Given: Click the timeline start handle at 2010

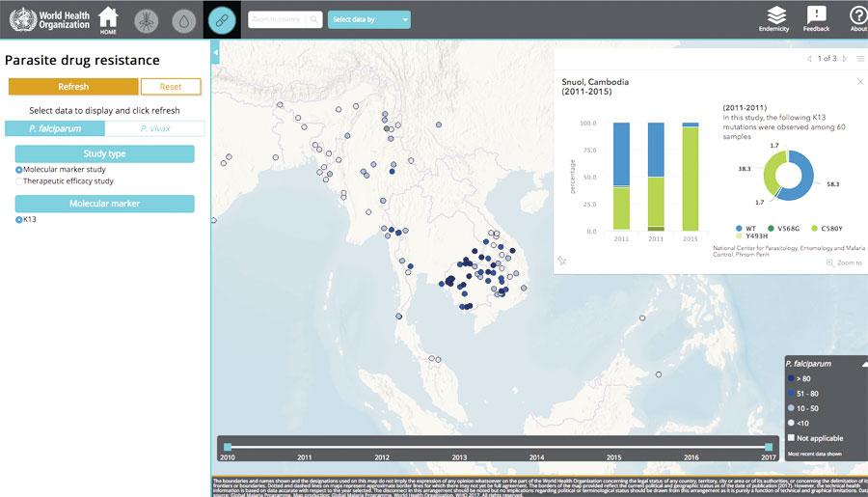Looking at the screenshot, I should click(228, 447).
